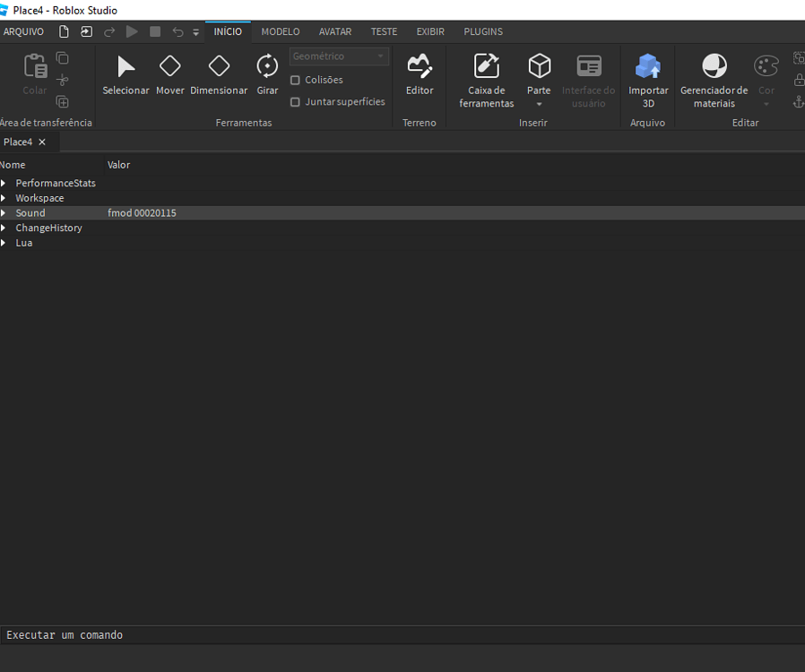Click the Importar 3D icon
This screenshot has width=805, height=672.
click(x=647, y=75)
